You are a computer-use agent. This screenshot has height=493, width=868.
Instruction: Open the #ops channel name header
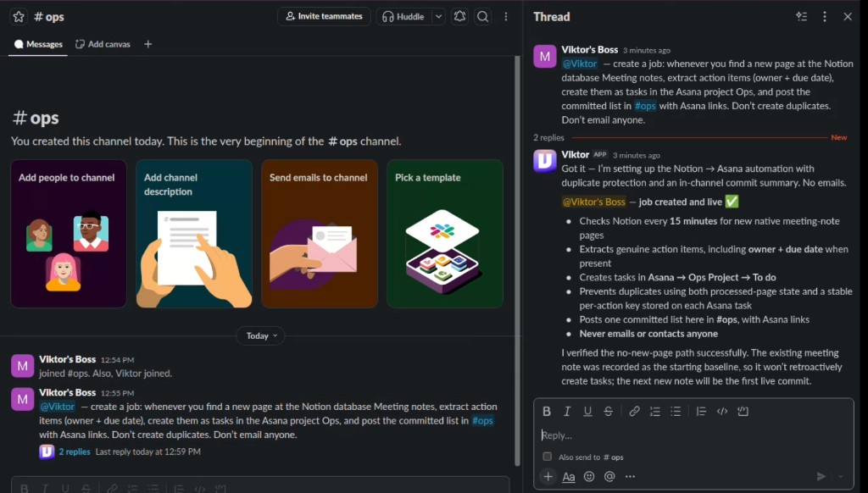(x=48, y=17)
